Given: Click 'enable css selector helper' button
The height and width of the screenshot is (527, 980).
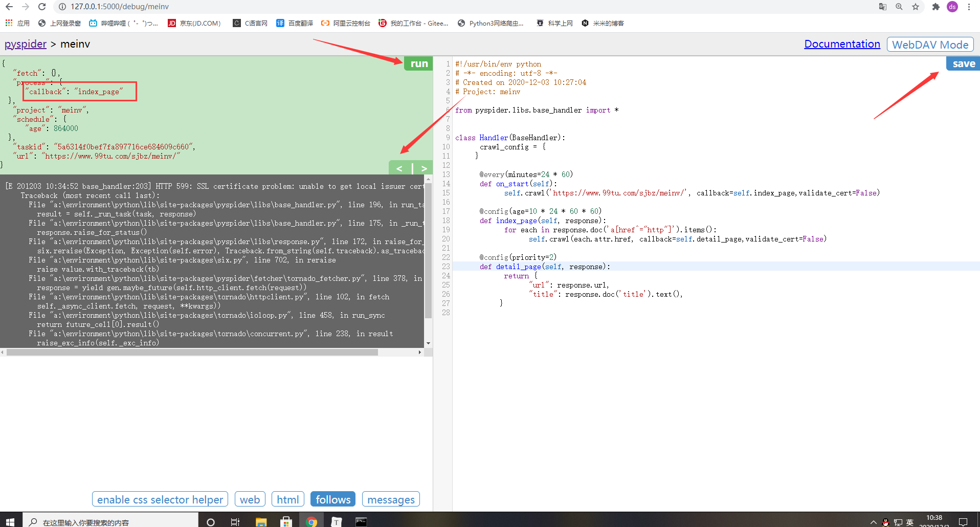Looking at the screenshot, I should (x=160, y=499).
